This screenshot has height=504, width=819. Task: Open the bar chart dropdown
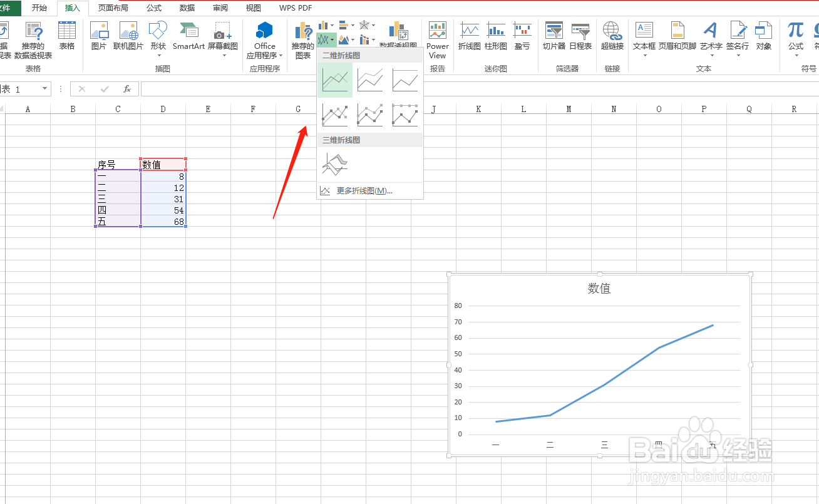347,25
